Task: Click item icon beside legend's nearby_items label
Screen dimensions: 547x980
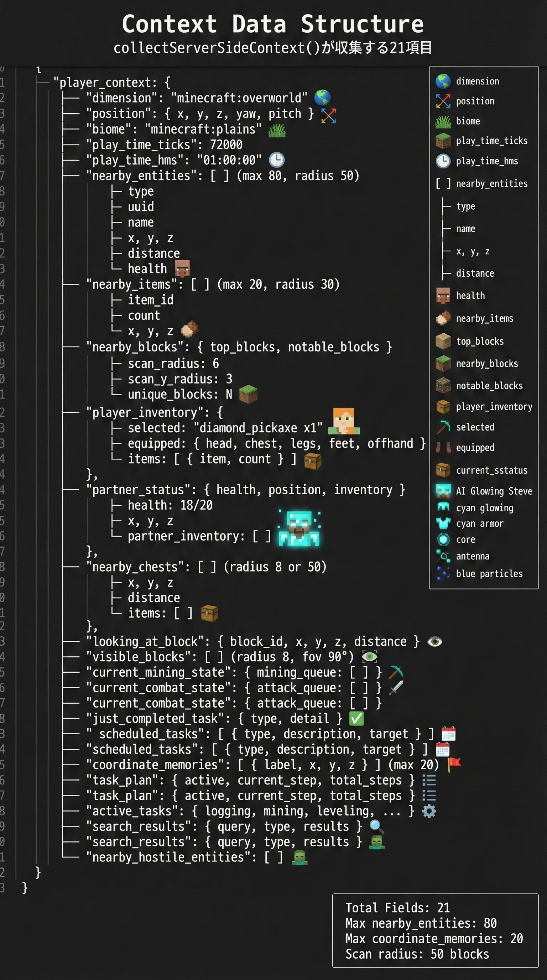Action: [443, 318]
